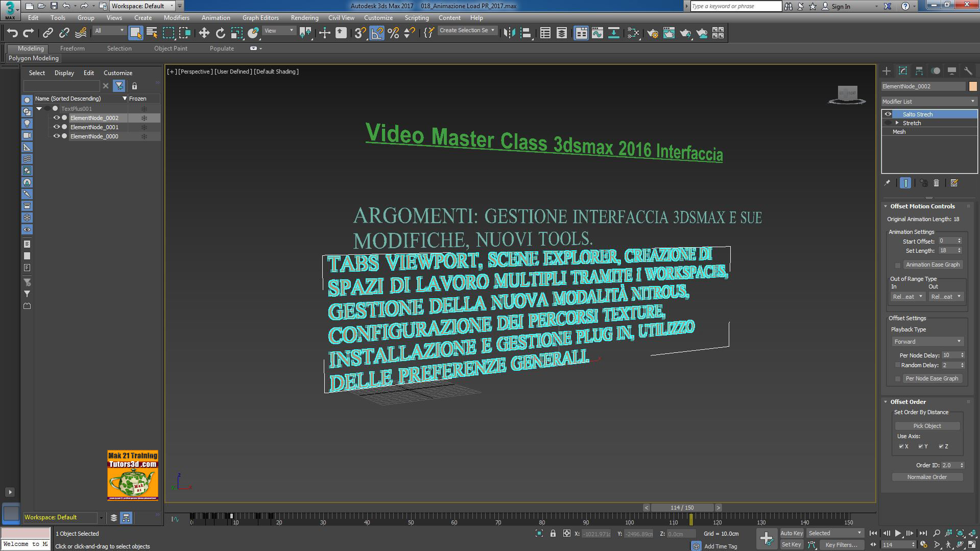Uncheck Use Axis X checkbox
This screenshot has height=551, width=980.
(x=901, y=446)
